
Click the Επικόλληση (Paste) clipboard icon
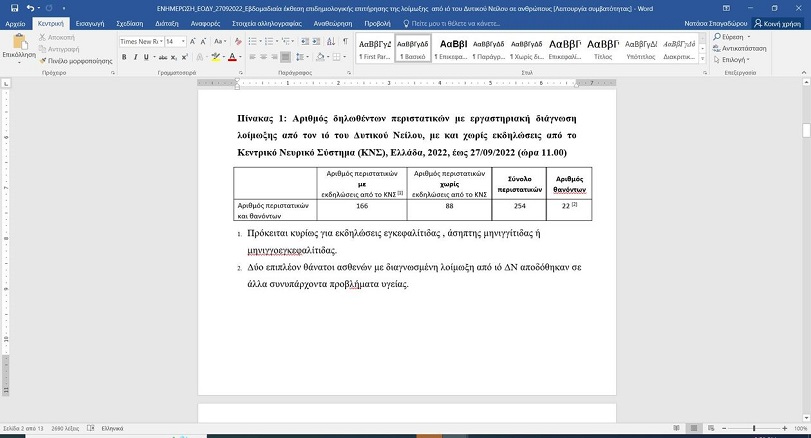[x=18, y=45]
